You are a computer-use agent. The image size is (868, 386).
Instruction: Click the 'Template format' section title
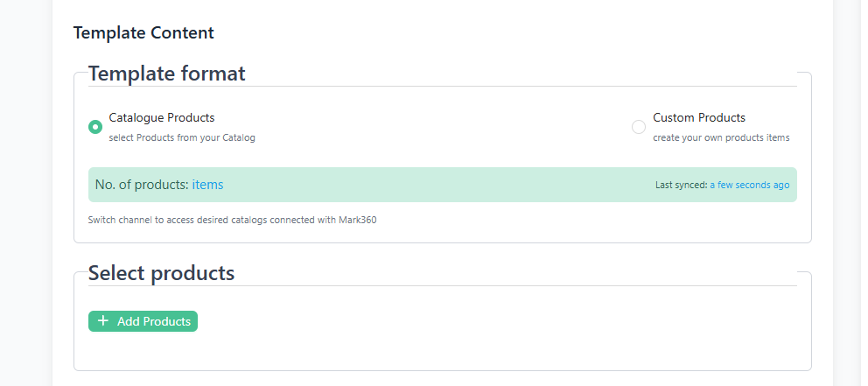point(166,74)
